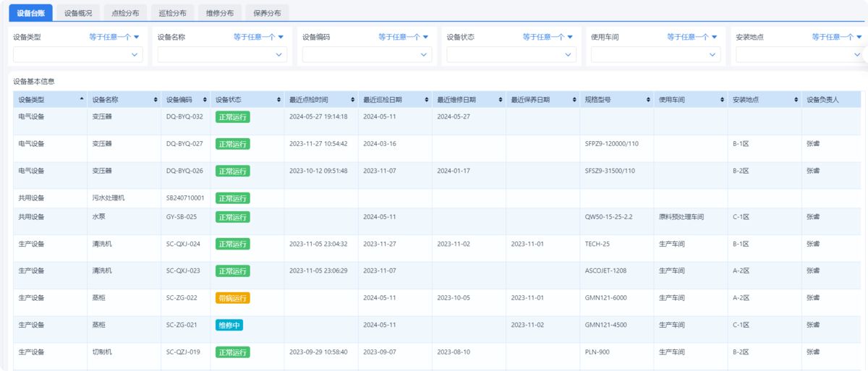Change 安装地点 condition 等于任意一个
868x371 pixels.
click(837, 37)
